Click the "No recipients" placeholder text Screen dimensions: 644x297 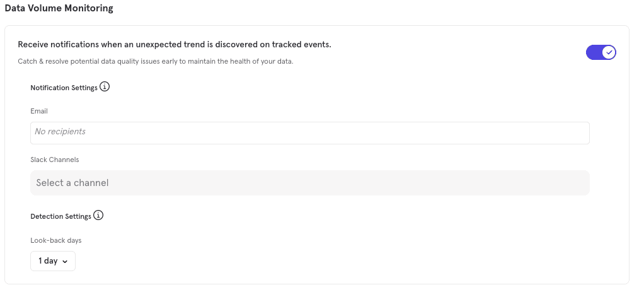pos(60,132)
